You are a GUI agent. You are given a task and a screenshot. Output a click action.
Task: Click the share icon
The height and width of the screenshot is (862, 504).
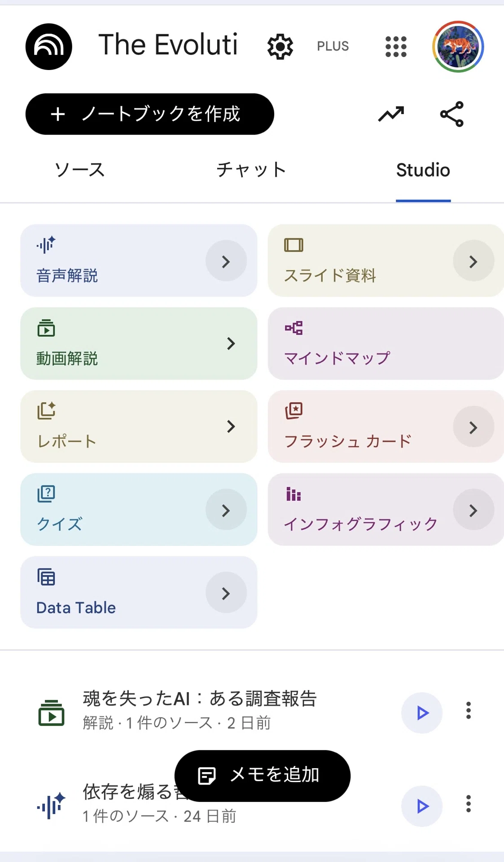tap(451, 114)
